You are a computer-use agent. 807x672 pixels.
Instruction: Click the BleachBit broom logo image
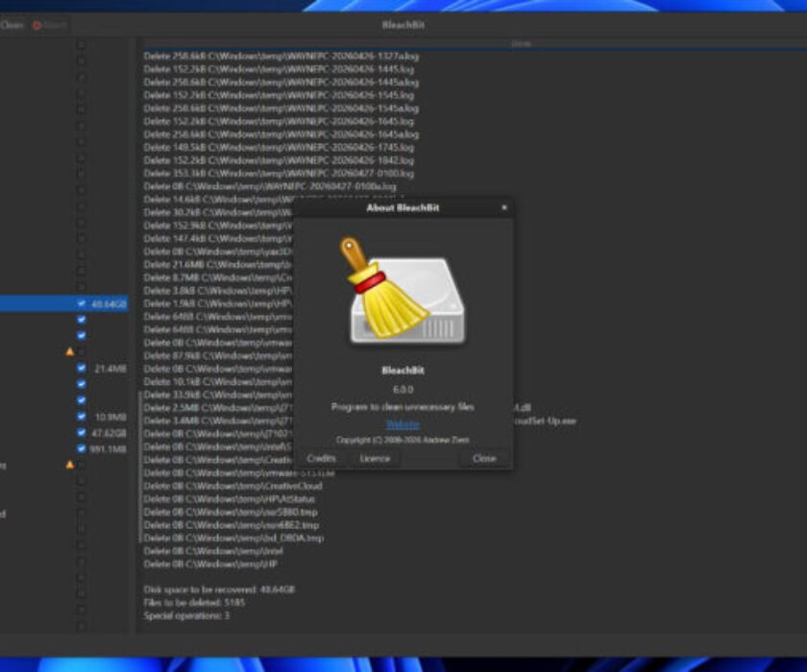tap(403, 292)
